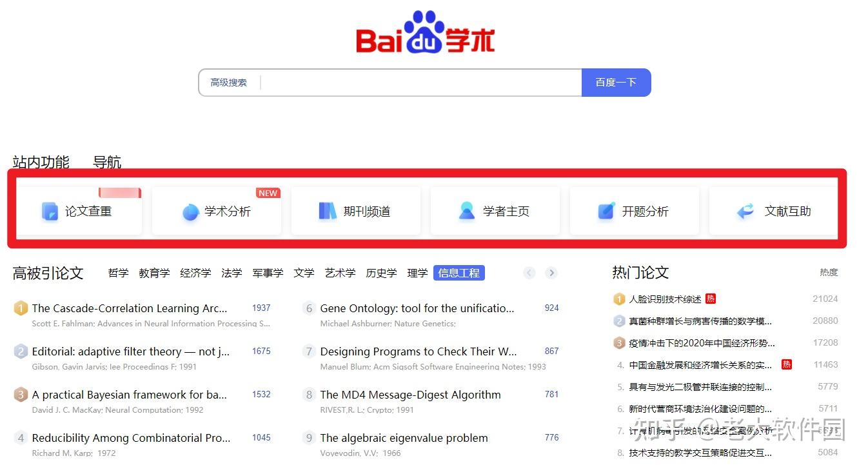
Task: Click rank 2 badge beside Editorial adaptive filter
Action: (x=21, y=351)
